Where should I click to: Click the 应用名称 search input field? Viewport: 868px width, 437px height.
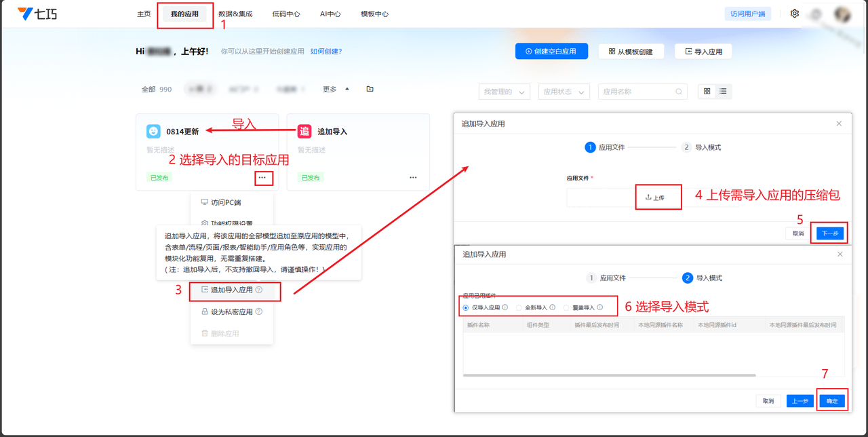(637, 92)
